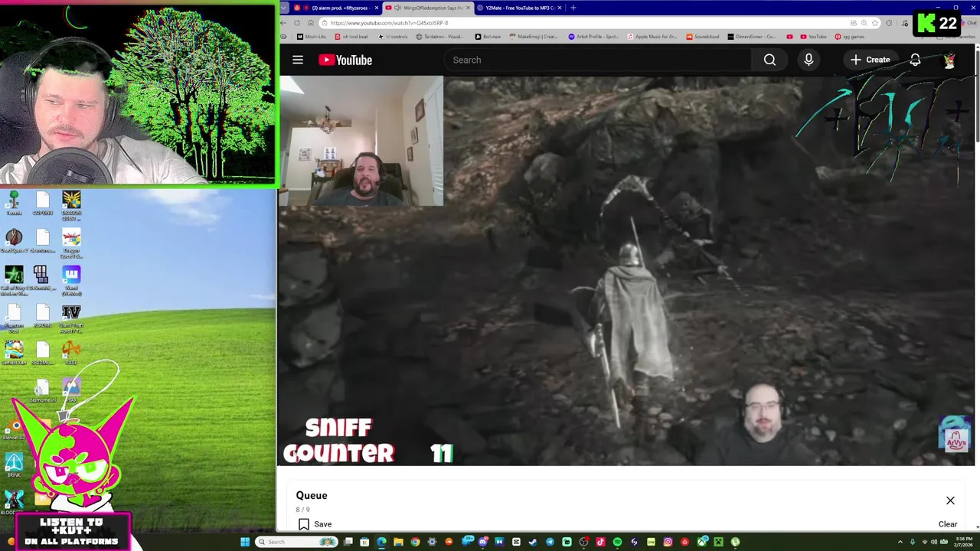The height and width of the screenshot is (551, 980).
Task: Open the Wand (Wishlist) desktop shortcut
Action: coord(71,280)
